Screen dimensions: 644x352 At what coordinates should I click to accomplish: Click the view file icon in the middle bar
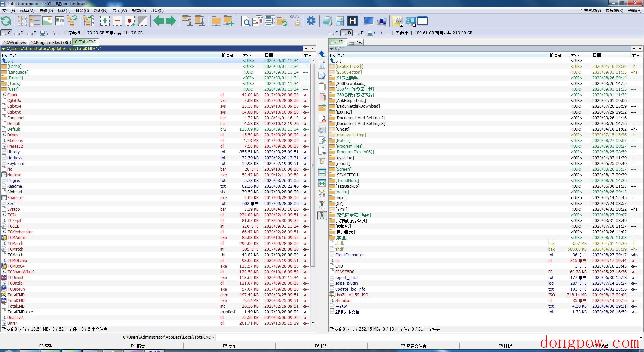pyautogui.click(x=322, y=65)
